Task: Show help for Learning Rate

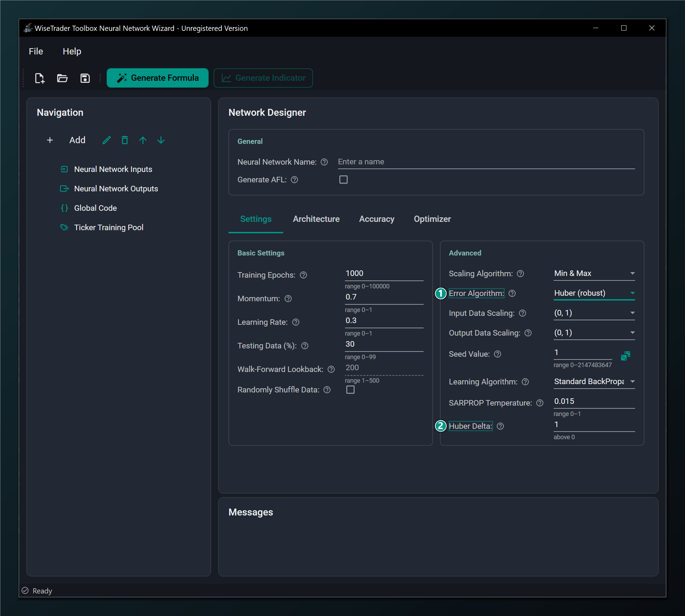Action: (x=296, y=322)
